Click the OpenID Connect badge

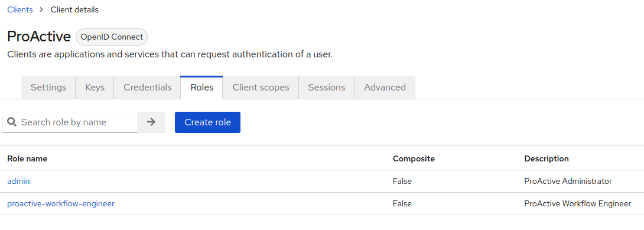click(x=112, y=37)
